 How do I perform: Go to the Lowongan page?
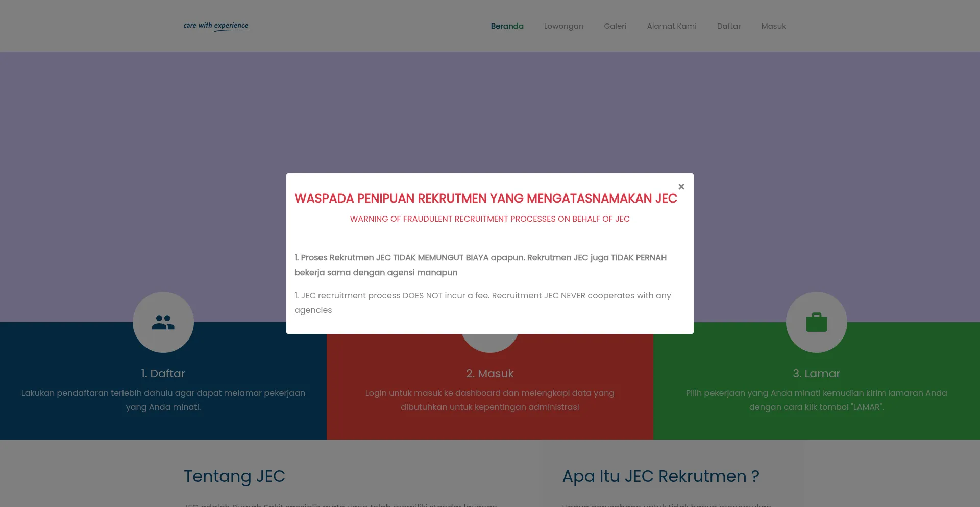click(563, 26)
